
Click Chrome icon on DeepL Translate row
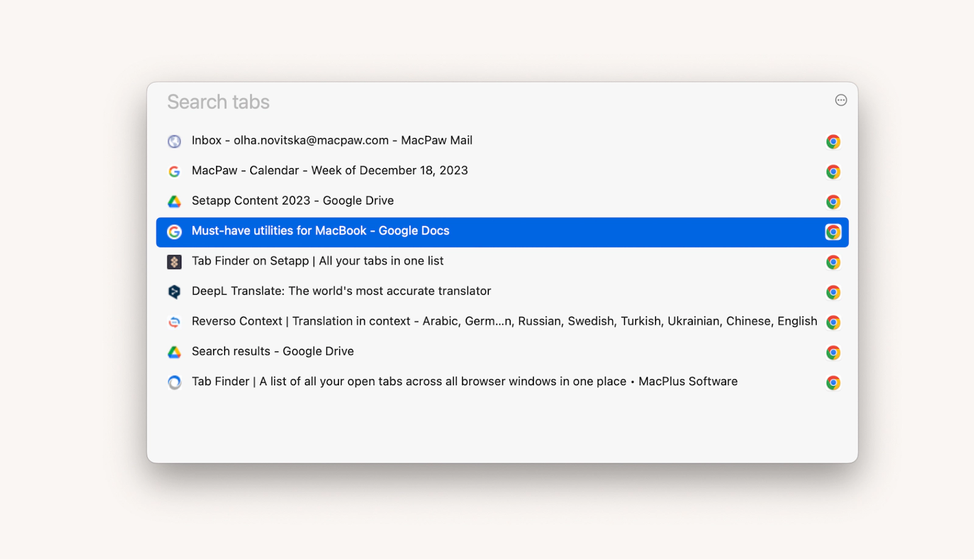[833, 292]
